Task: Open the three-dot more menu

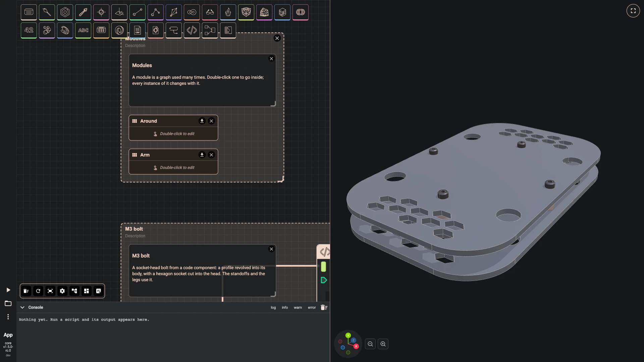Action: [x=8, y=317]
